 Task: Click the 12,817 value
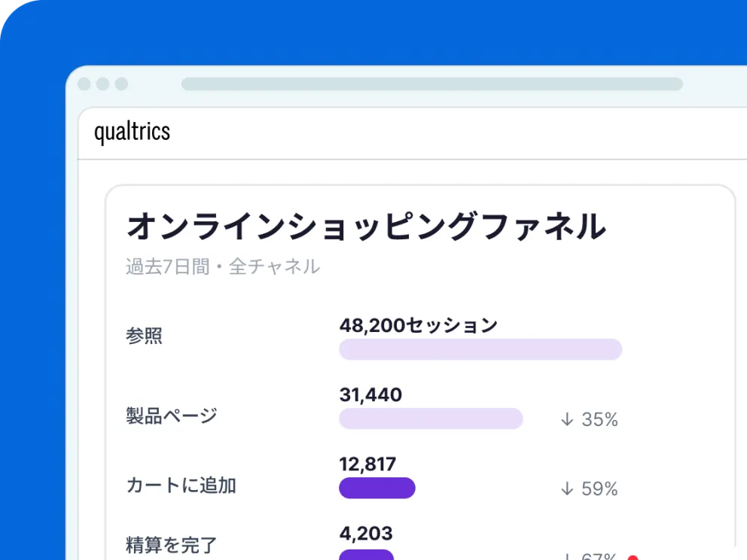coord(367,464)
